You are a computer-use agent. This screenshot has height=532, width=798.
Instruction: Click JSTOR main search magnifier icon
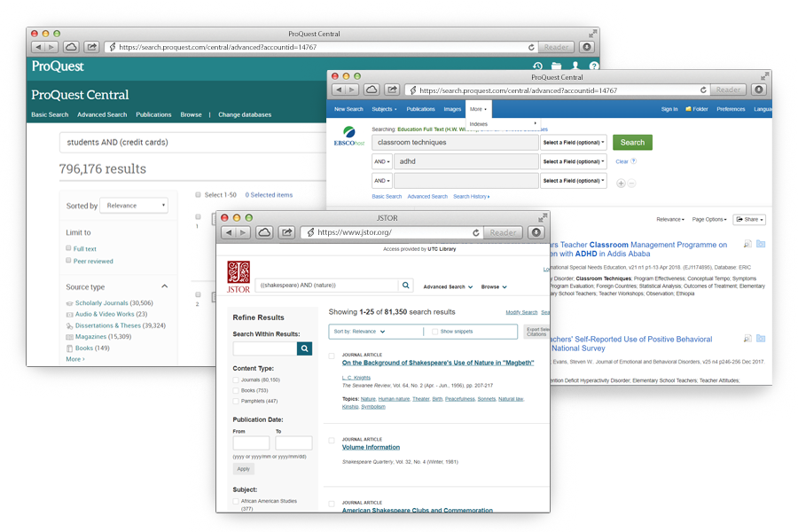tap(405, 286)
